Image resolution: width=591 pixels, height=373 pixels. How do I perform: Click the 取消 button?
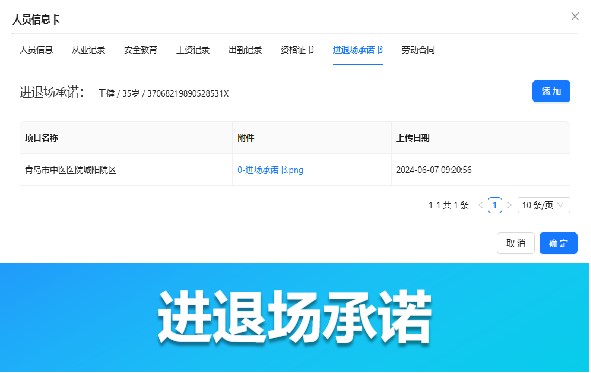516,243
